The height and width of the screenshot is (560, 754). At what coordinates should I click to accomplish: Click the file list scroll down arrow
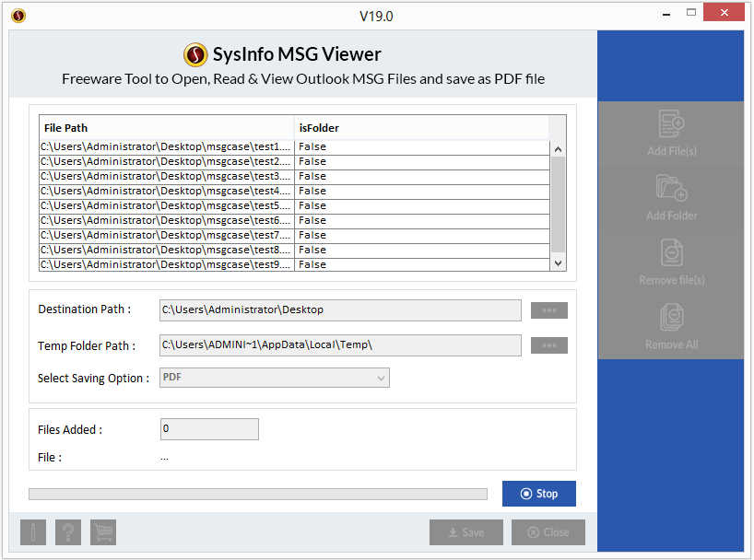click(558, 262)
